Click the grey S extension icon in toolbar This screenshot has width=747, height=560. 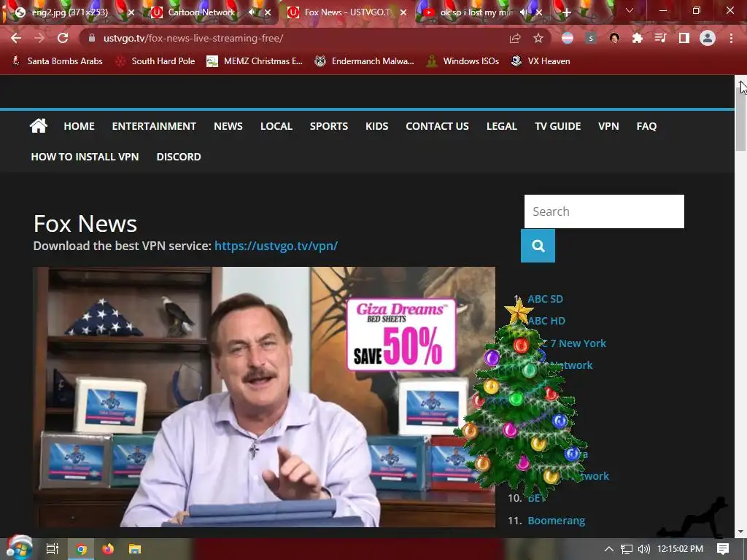click(591, 38)
